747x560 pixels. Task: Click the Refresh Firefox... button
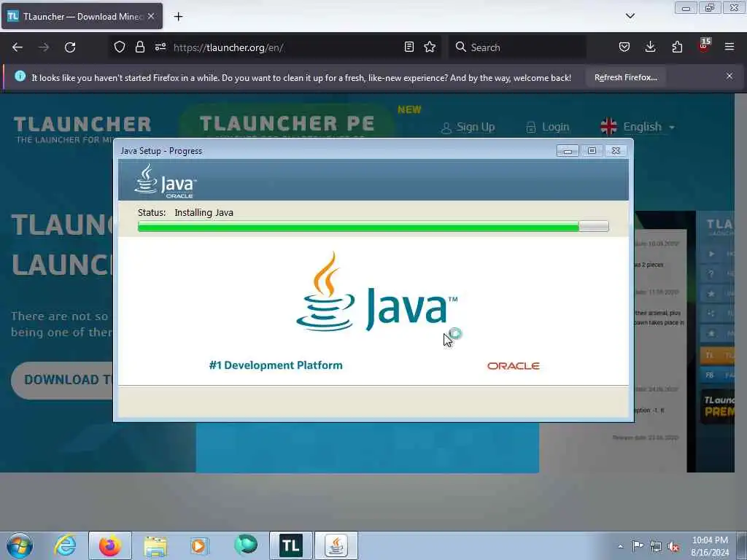click(x=625, y=77)
